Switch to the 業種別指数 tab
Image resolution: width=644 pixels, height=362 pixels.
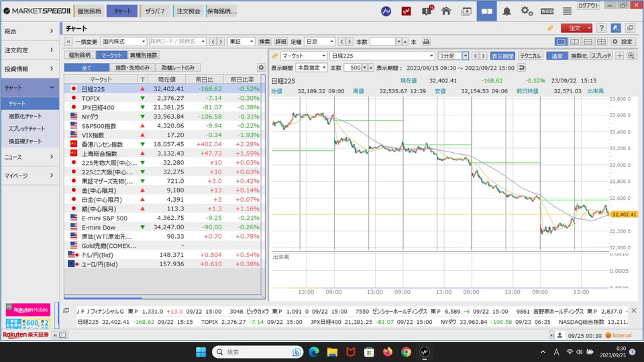pyautogui.click(x=144, y=55)
